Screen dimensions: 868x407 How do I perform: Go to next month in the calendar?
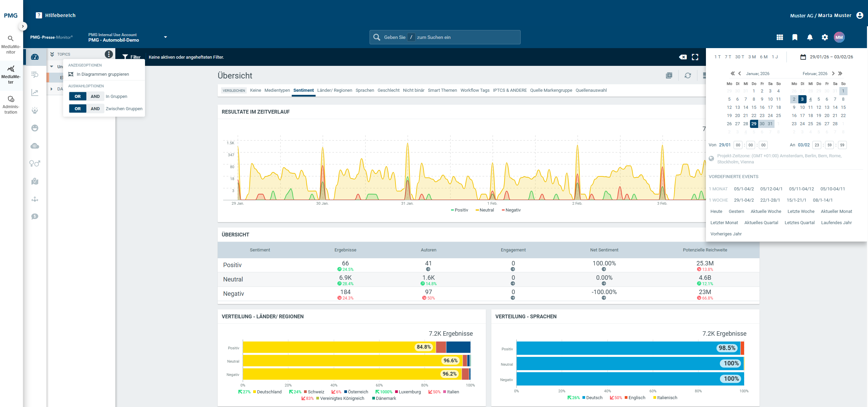(833, 73)
